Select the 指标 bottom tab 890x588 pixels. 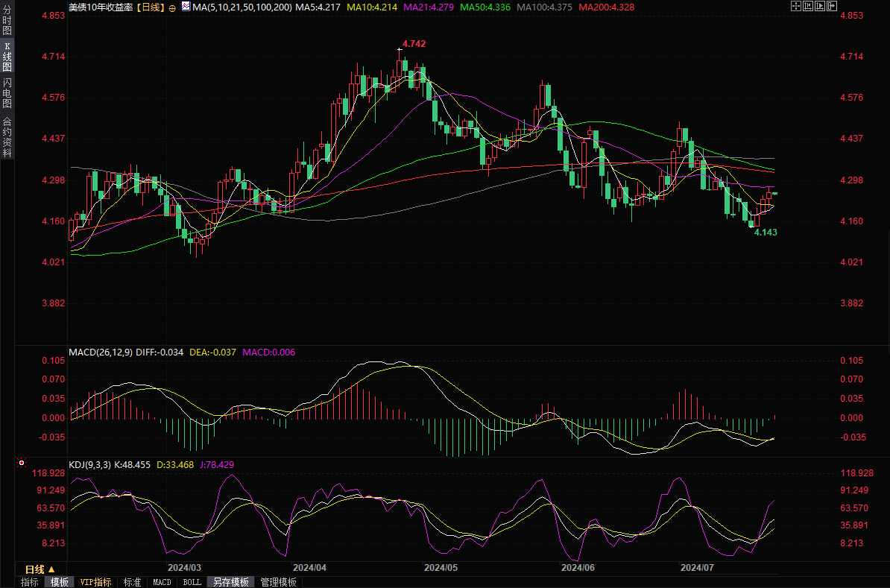30,582
